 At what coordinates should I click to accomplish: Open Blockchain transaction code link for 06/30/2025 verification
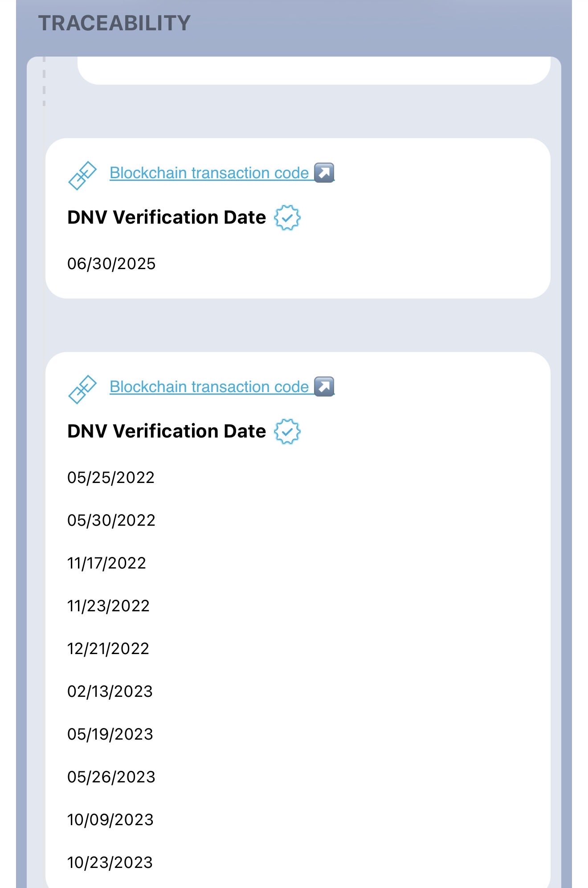pos(209,173)
